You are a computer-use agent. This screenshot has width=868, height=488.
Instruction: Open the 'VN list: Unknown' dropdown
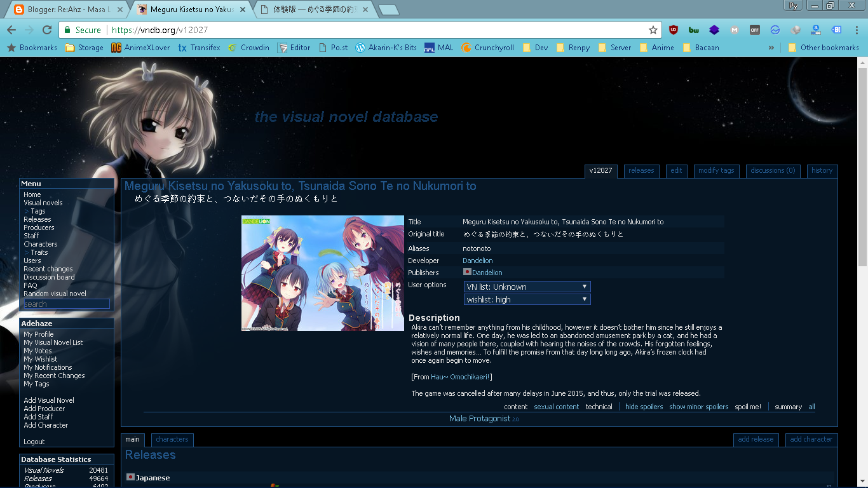tap(527, 287)
